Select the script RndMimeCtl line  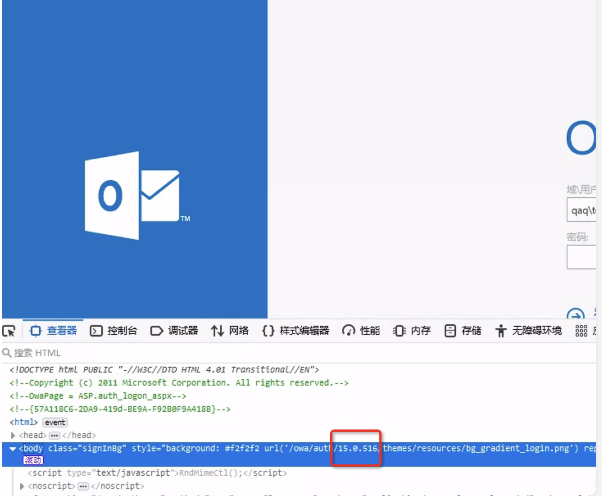pos(157,473)
